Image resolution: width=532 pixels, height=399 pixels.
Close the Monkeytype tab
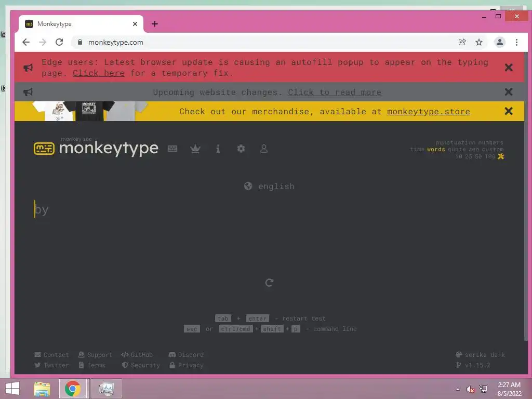135,24
